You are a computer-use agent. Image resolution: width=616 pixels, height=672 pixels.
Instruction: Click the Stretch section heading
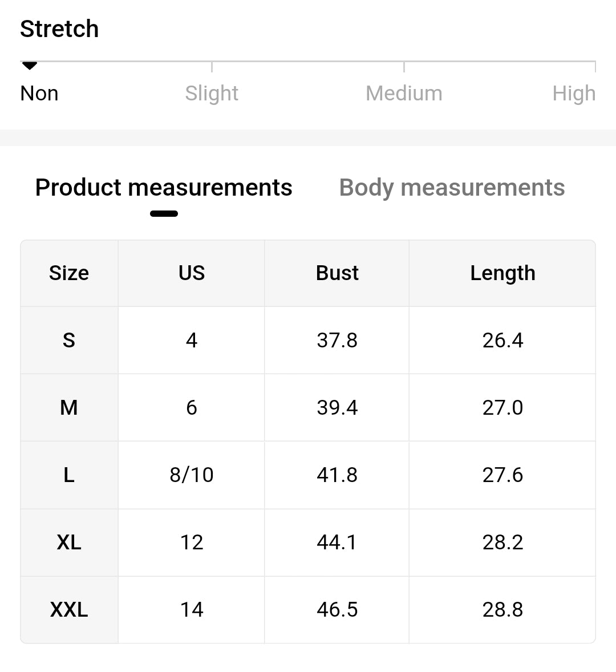click(59, 29)
